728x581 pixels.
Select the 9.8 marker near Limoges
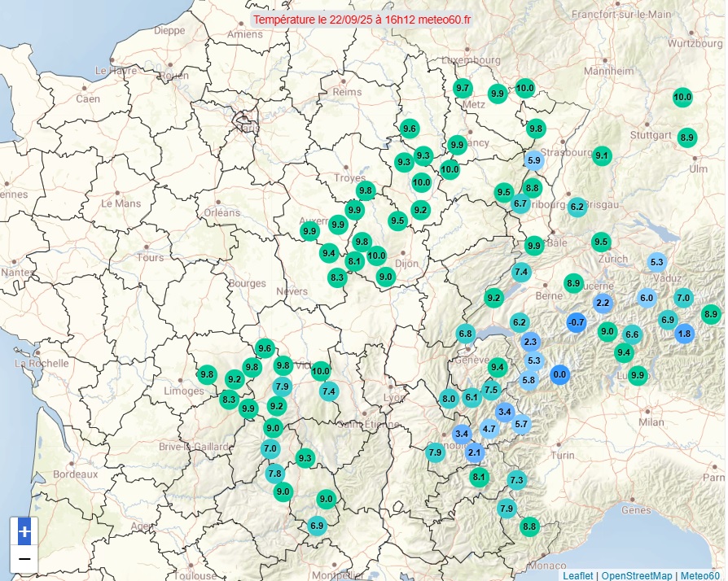point(206,376)
